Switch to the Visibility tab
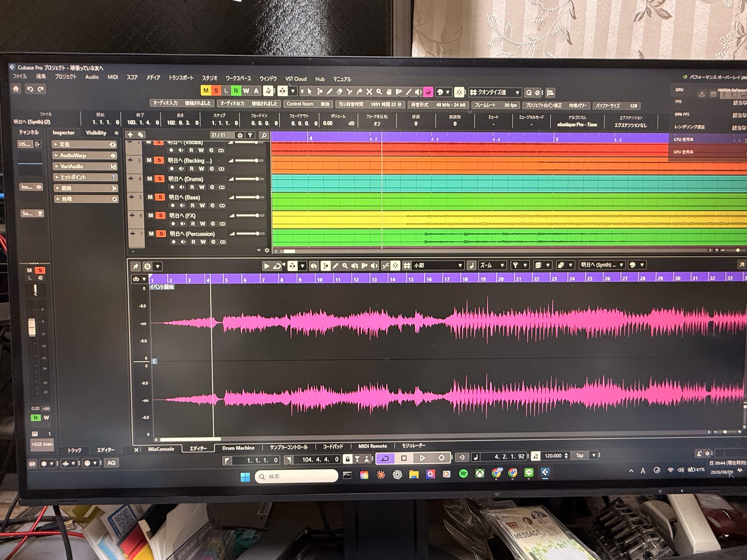 96,133
